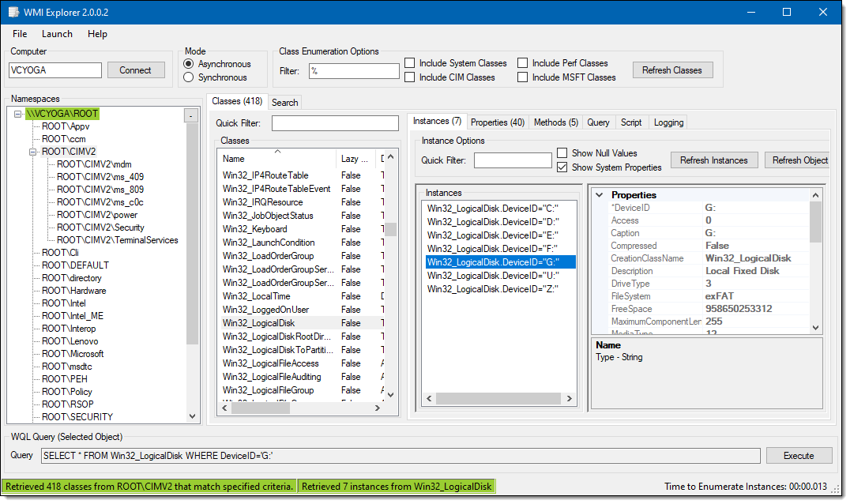Select the Synchronous mode radio button
Screen dimensions: 850x504
pos(189,77)
